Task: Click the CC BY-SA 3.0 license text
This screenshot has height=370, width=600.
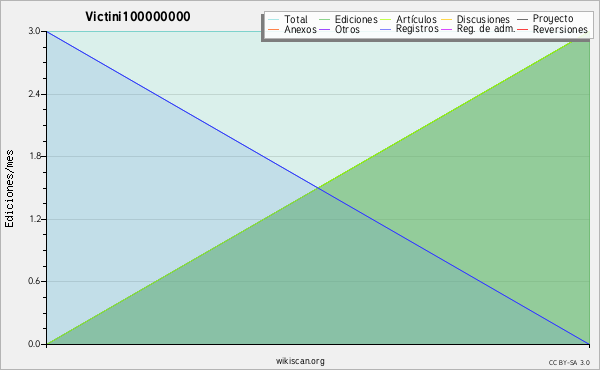Action: click(x=569, y=363)
